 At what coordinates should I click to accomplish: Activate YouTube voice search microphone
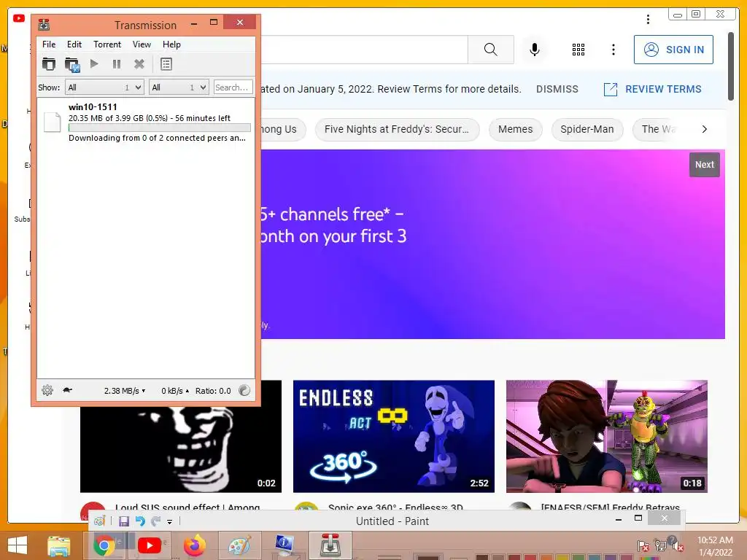click(535, 50)
